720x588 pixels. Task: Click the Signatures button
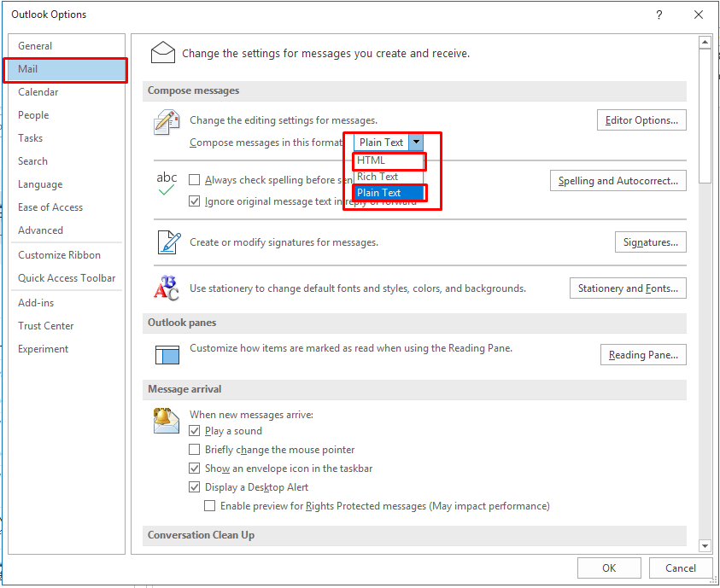point(650,242)
